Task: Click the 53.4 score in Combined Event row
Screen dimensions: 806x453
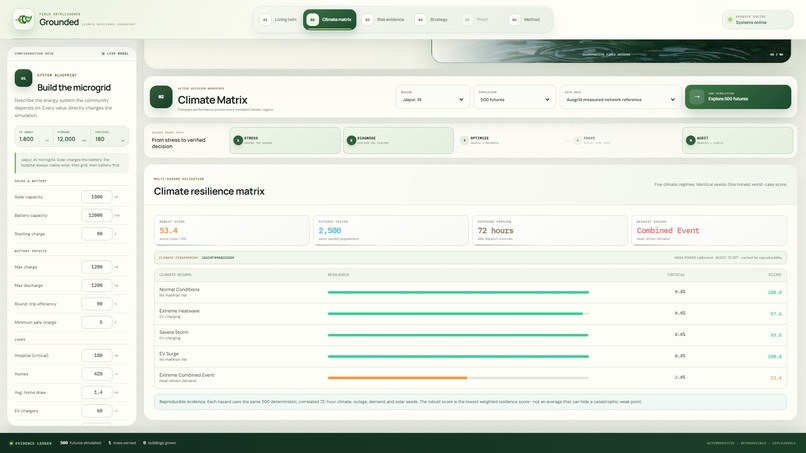Action: coord(776,378)
